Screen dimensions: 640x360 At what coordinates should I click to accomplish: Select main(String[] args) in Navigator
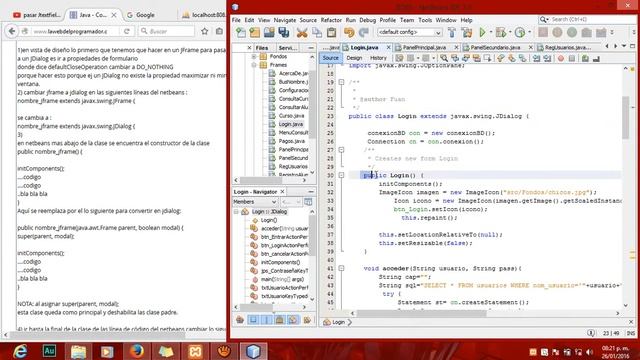(282, 279)
